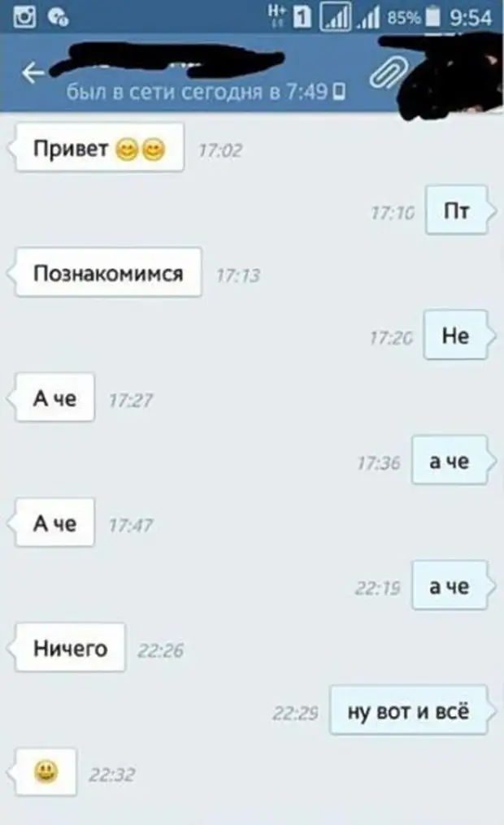Tap the chat notification icon in status bar
Screen dimensions: 504x825
pyautogui.click(x=58, y=17)
